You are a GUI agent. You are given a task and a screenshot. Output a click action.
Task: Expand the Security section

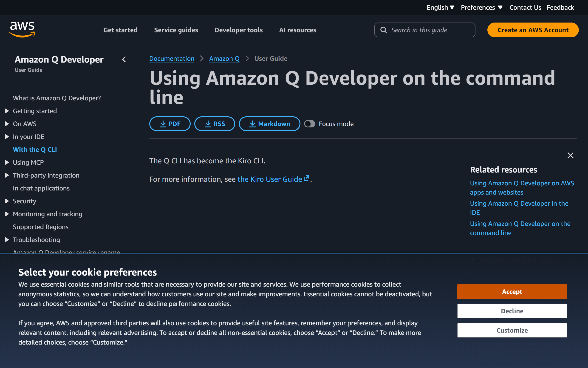[7, 201]
